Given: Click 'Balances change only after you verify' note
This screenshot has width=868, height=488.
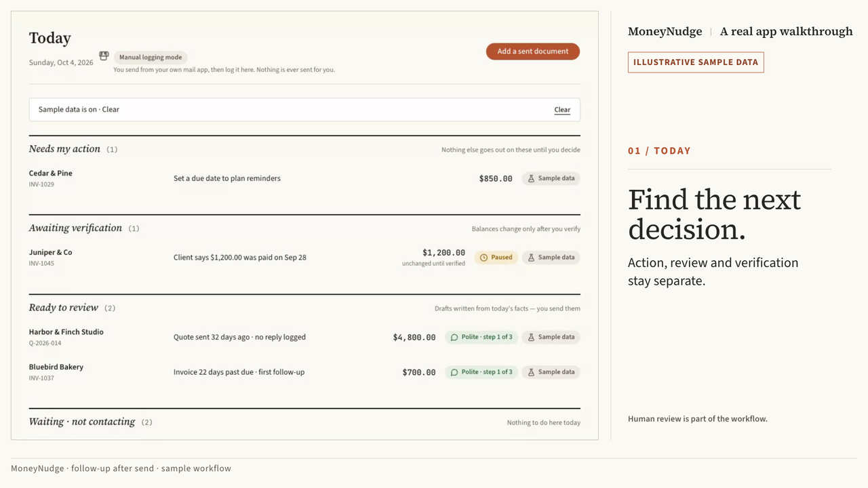Looking at the screenshot, I should point(526,229).
